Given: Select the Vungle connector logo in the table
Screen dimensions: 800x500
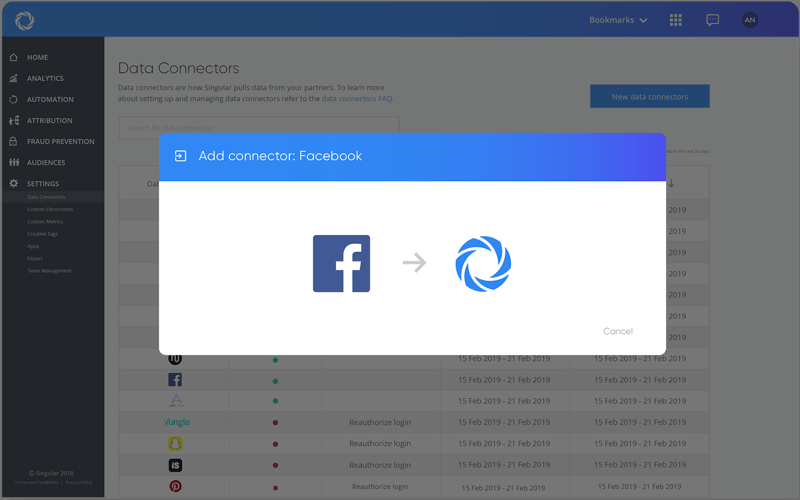Looking at the screenshot, I should 177,422.
